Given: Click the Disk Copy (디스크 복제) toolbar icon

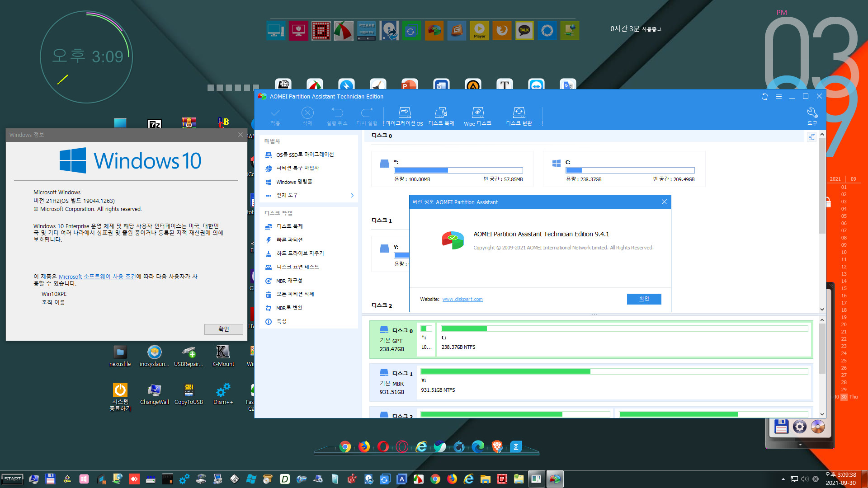Looking at the screenshot, I should (441, 117).
